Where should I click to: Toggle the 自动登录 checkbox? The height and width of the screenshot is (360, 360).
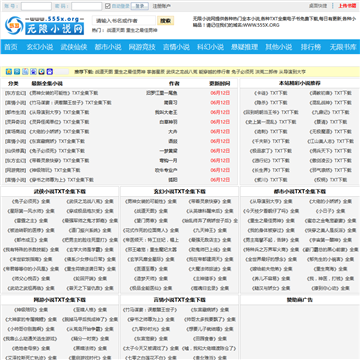pos(108,6)
